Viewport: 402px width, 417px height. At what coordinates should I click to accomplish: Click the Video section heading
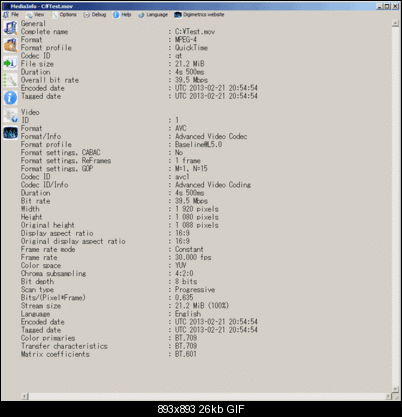point(30,112)
